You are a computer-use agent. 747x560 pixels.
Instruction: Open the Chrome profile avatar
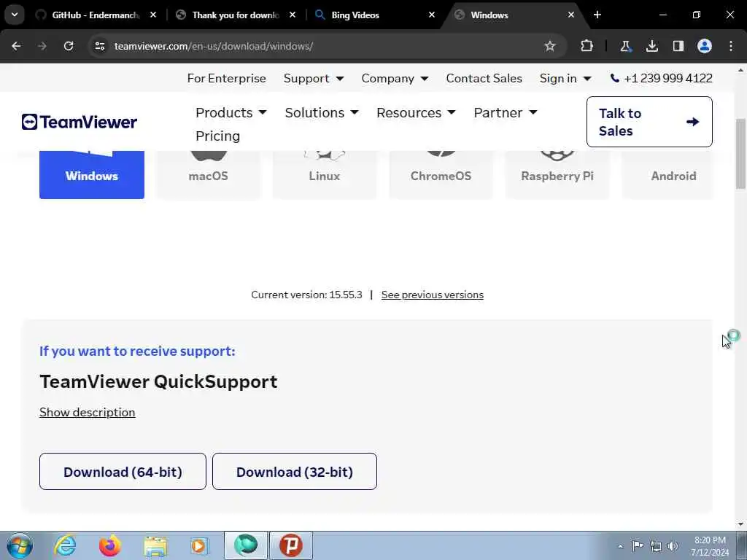point(705,46)
